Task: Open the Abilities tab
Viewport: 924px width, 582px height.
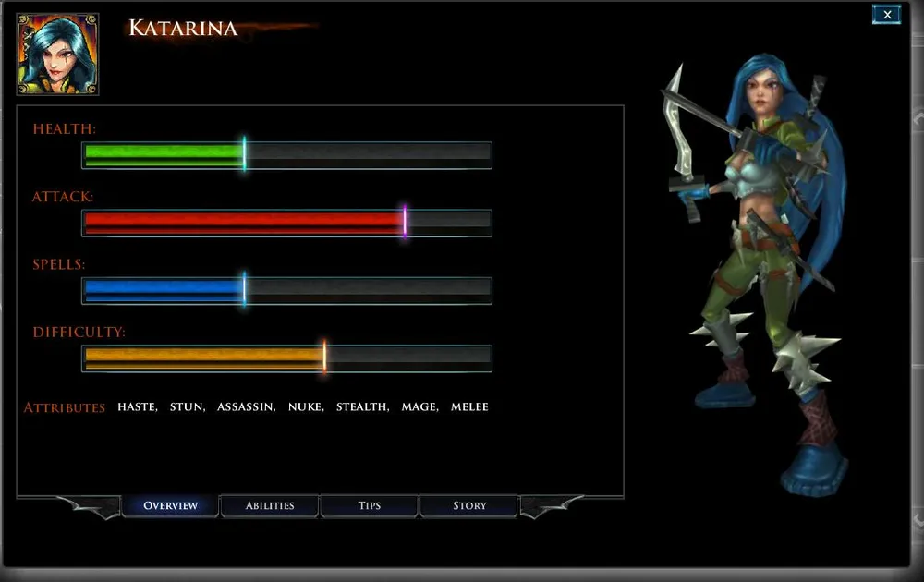Action: tap(269, 505)
